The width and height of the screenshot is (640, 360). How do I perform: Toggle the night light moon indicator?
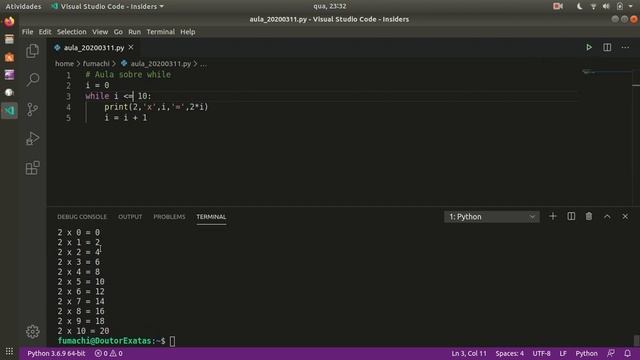(579, 7)
